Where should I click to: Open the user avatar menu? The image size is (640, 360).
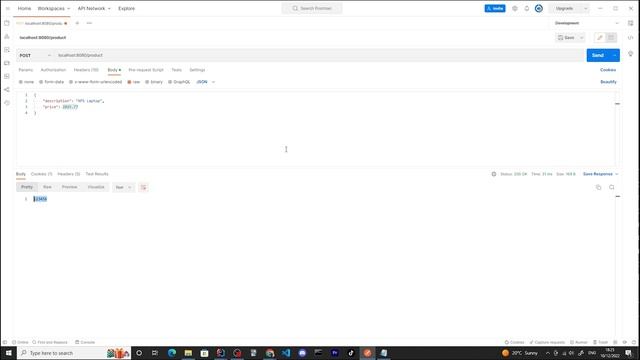tap(539, 9)
